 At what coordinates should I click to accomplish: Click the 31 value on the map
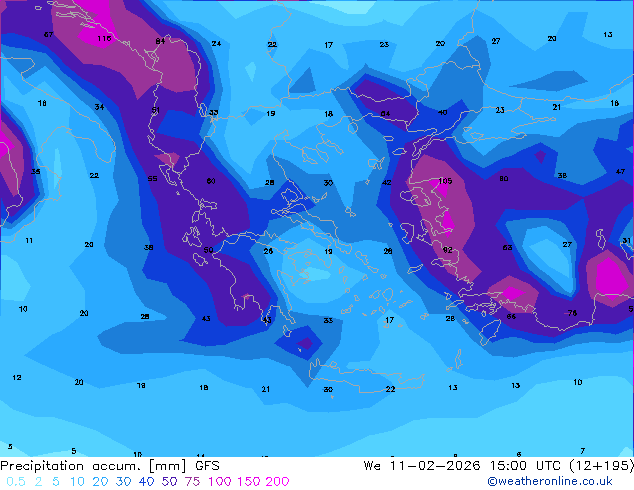point(626,240)
